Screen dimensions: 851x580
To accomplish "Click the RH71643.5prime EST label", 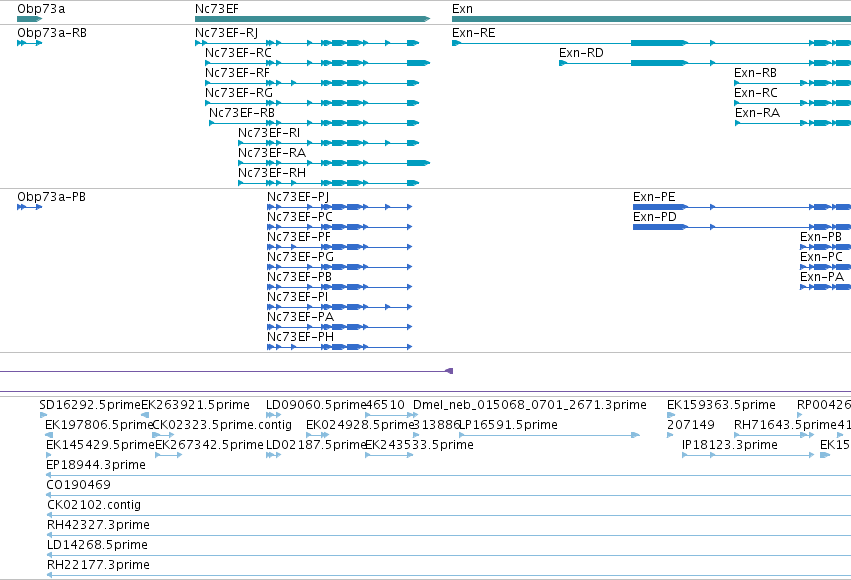I will tap(785, 425).
